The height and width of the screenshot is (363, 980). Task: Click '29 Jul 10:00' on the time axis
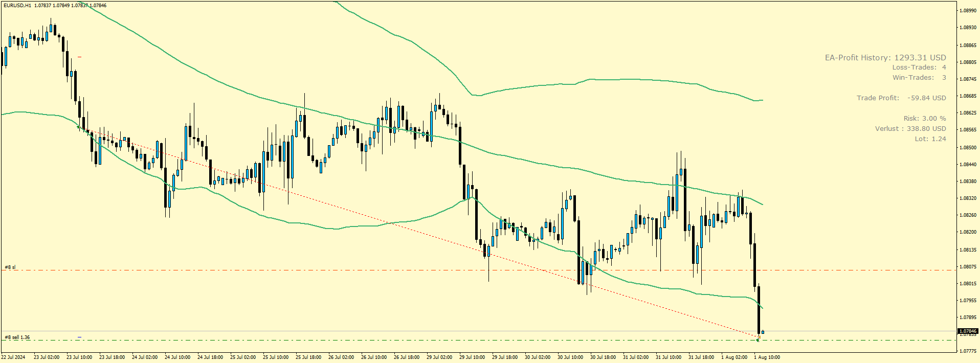pos(472,357)
